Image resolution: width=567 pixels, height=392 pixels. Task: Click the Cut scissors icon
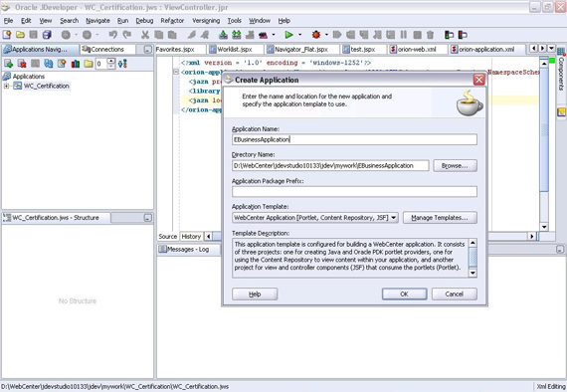point(145,35)
